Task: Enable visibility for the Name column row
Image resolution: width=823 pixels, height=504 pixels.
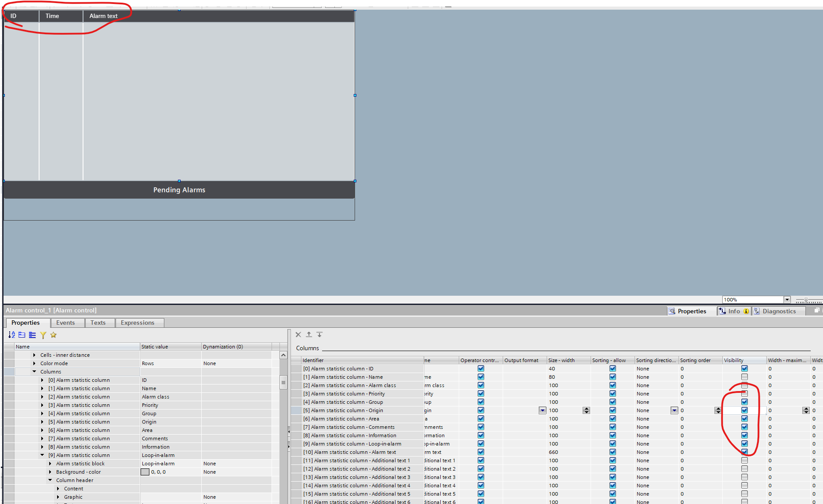Action: 744,377
